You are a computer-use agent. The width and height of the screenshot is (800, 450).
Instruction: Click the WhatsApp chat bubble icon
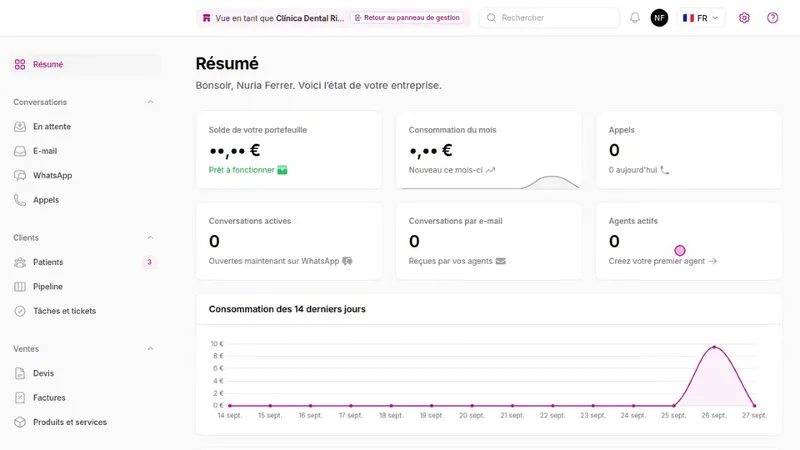coord(20,176)
